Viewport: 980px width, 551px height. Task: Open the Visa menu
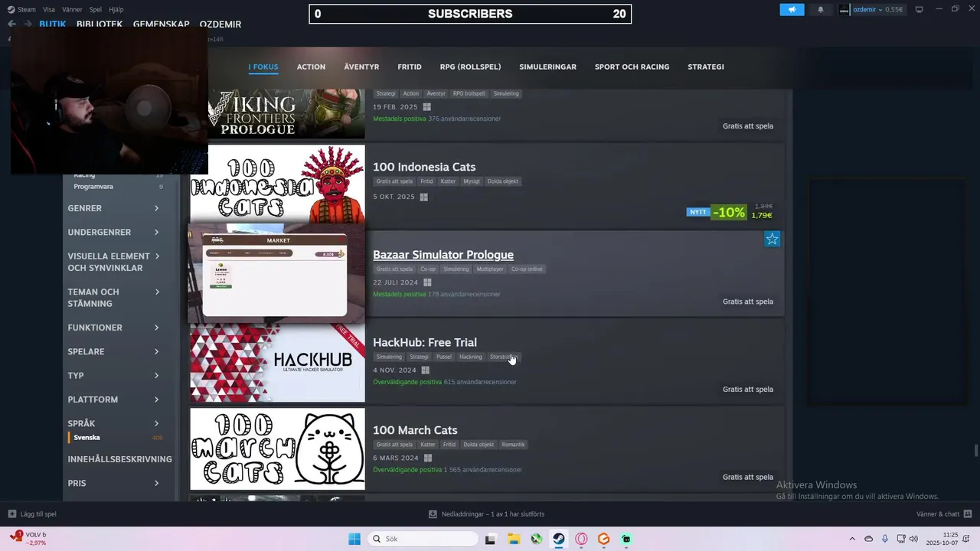pos(49,9)
